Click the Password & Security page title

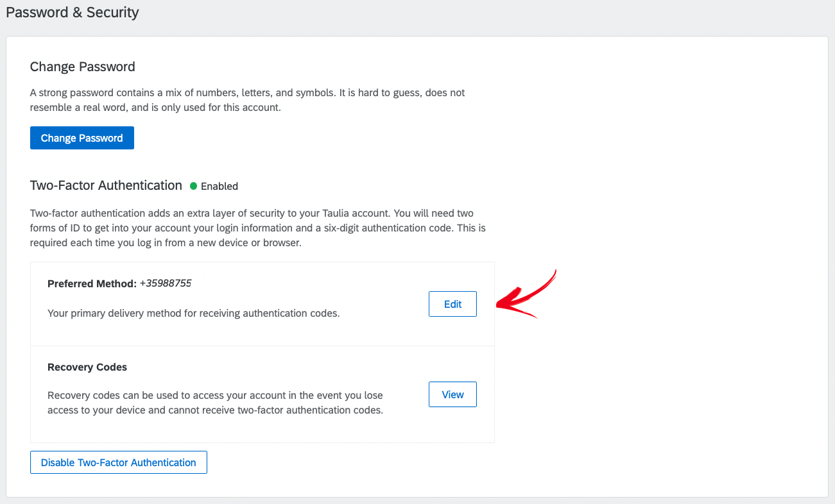[x=72, y=12]
